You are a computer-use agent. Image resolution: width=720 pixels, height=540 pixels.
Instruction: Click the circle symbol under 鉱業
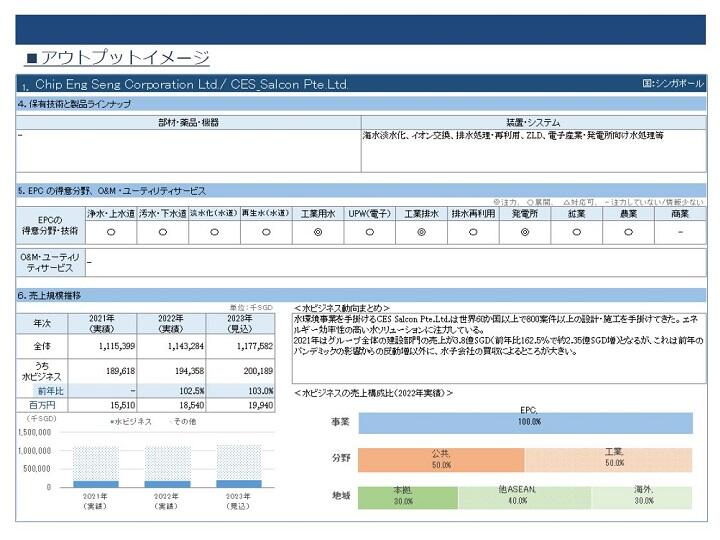point(577,232)
